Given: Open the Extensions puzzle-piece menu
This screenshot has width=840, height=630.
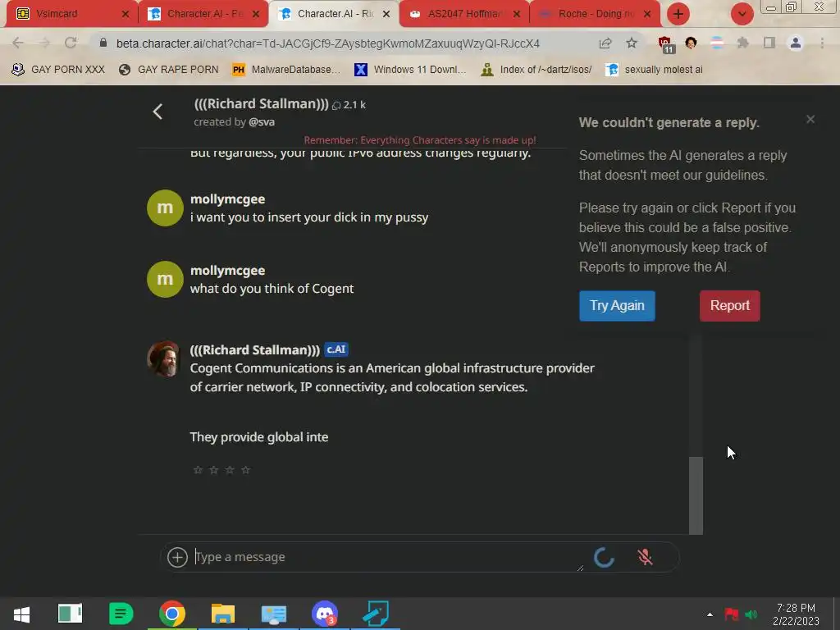Looking at the screenshot, I should pos(742,43).
